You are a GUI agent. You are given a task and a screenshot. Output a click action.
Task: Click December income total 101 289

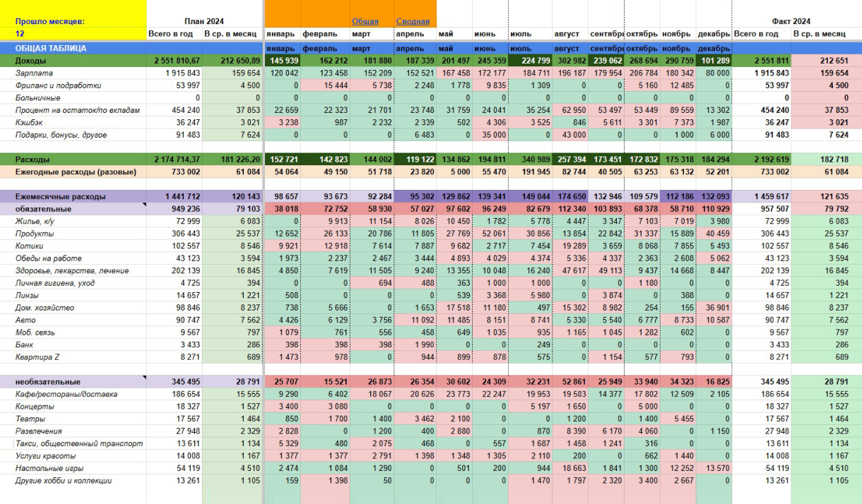(x=714, y=61)
